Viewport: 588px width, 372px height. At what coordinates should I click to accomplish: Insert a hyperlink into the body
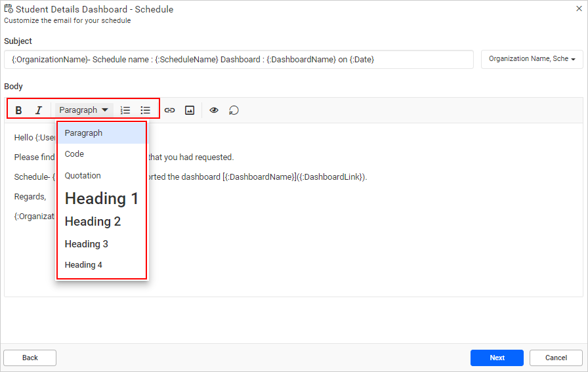click(x=169, y=110)
